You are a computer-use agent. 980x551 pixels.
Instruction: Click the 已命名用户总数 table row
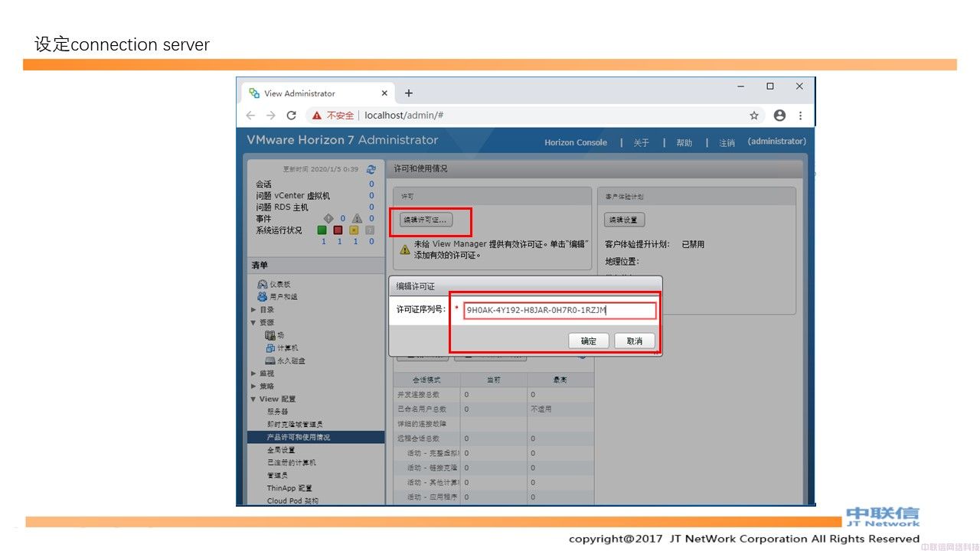click(x=493, y=409)
